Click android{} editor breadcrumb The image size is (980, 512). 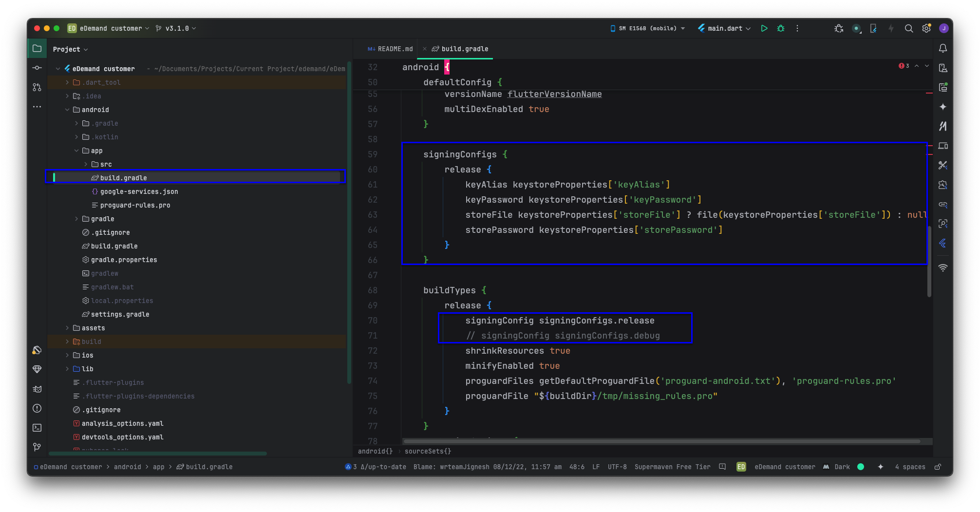click(375, 451)
